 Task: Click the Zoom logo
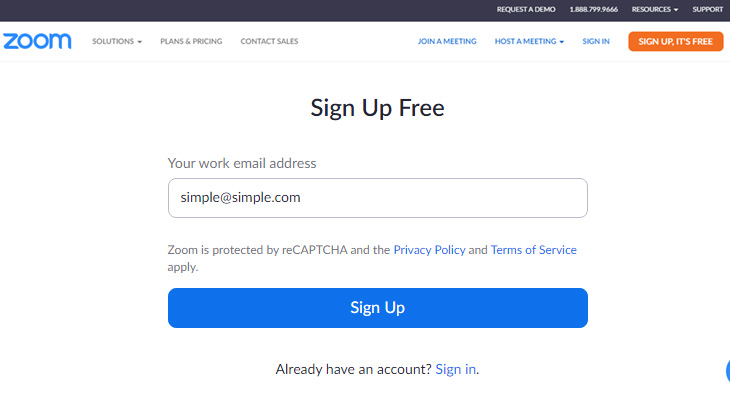click(x=37, y=41)
